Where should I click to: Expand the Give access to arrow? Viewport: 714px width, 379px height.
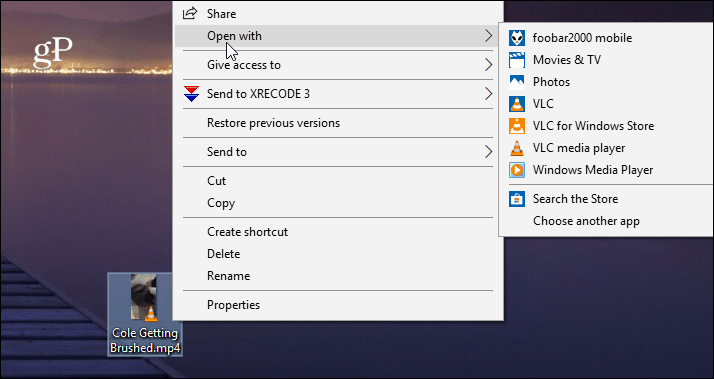488,65
